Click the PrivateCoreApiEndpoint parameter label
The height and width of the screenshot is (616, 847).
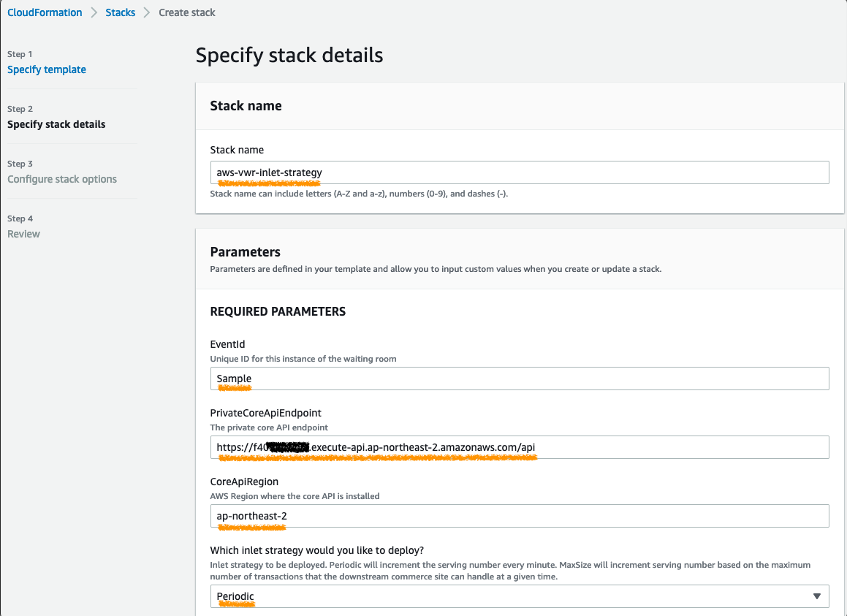point(265,413)
